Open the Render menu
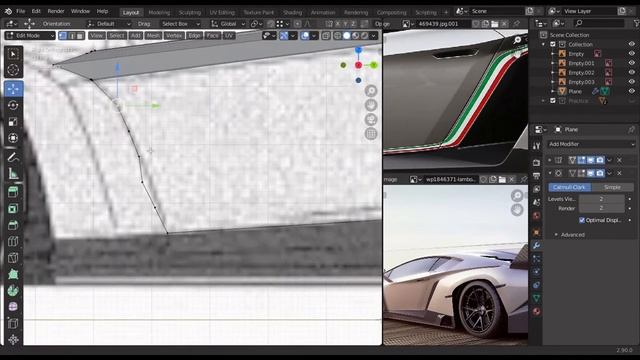The image size is (640, 360). (x=56, y=11)
